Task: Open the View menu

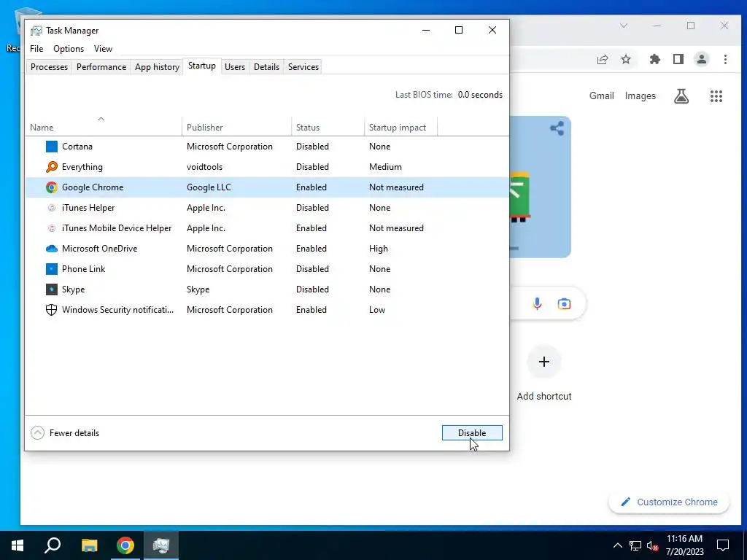Action: [x=103, y=49]
